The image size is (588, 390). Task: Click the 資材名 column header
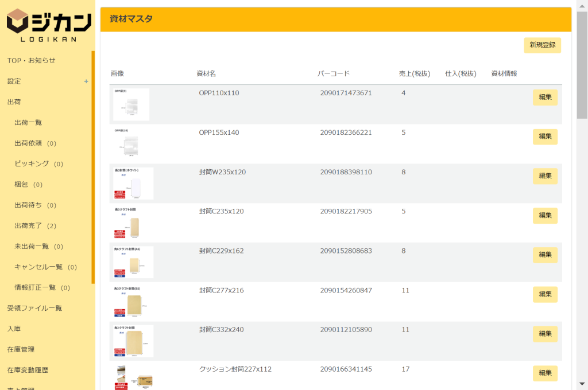point(206,74)
